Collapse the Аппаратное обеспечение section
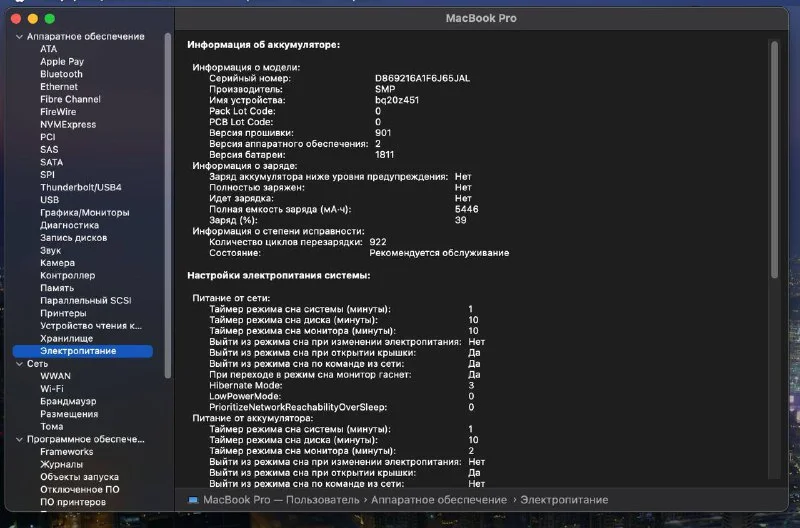The width and height of the screenshot is (800, 528). pyautogui.click(x=18, y=36)
